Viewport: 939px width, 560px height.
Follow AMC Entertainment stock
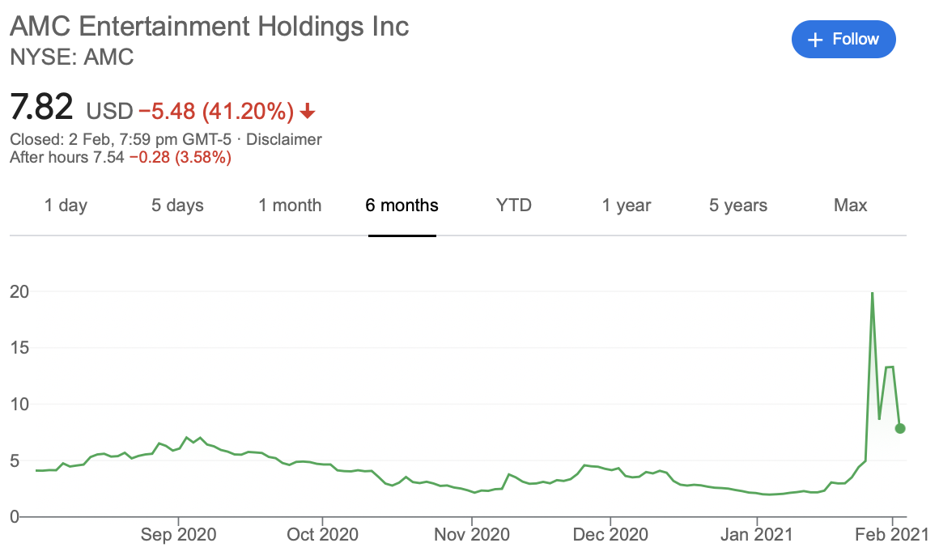[x=843, y=40]
